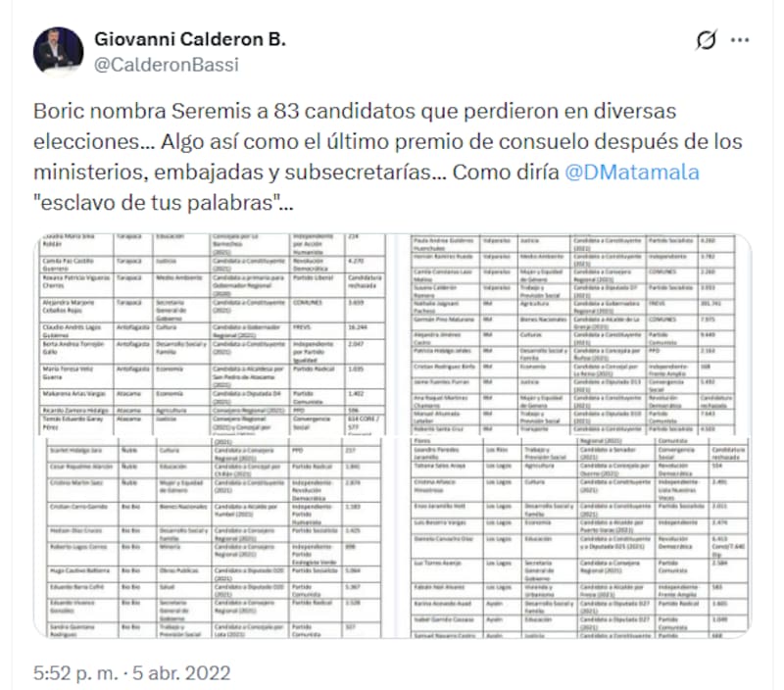Image resolution: width=784 pixels, height=690 pixels.
Task: Open the Giovanni Calderon B. profile name
Action: [x=190, y=39]
